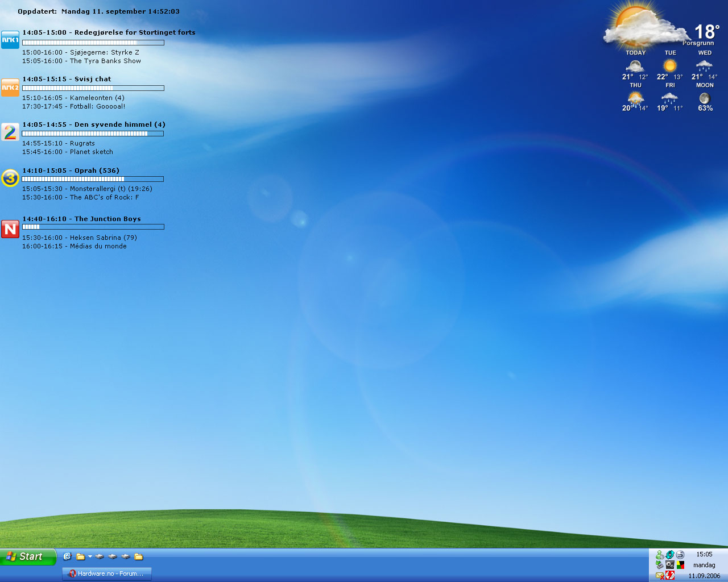This screenshot has width=728, height=582.
Task: Click the Oprah (536) progress bar
Action: tap(93, 179)
